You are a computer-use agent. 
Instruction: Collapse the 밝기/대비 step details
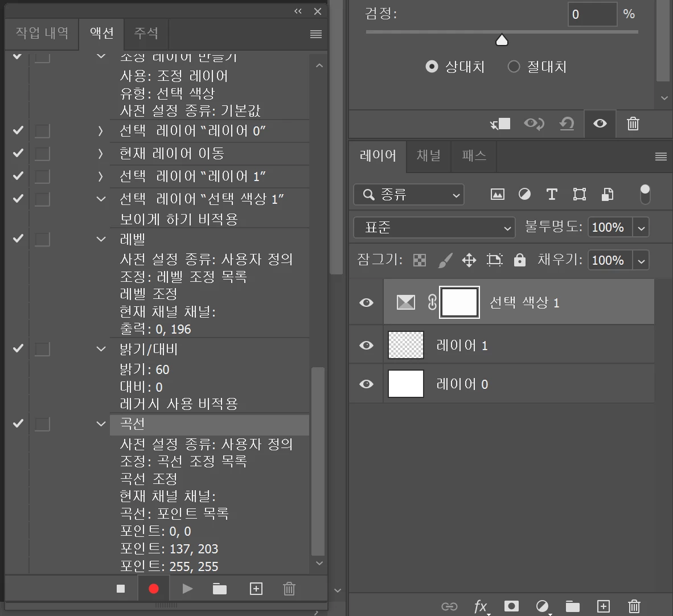[x=101, y=349]
